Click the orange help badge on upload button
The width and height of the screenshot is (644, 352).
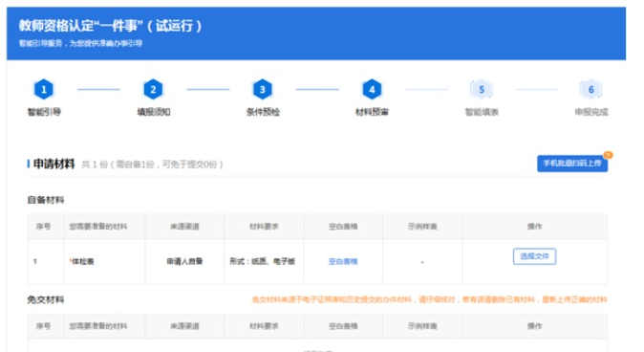coord(608,155)
